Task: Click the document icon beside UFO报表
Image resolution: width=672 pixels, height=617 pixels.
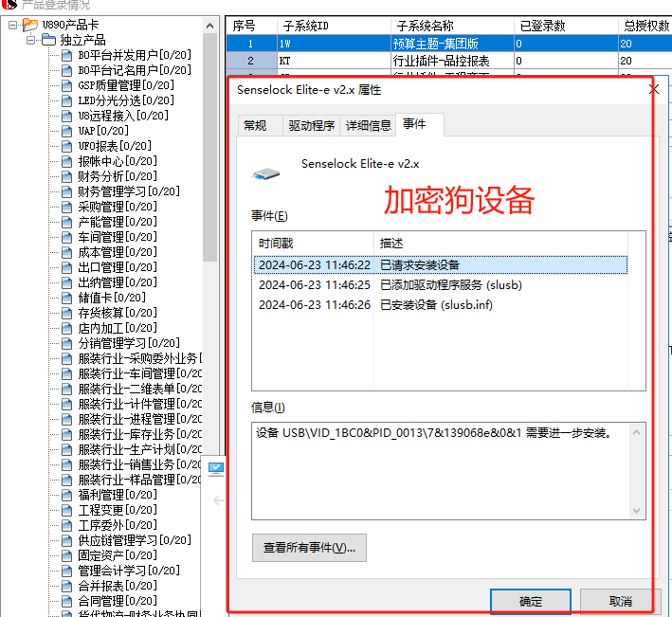Action: (x=66, y=146)
